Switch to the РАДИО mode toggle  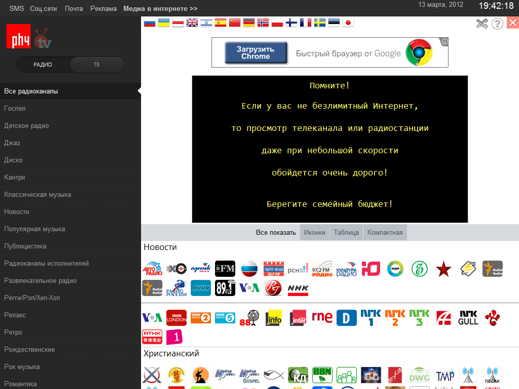pos(43,65)
